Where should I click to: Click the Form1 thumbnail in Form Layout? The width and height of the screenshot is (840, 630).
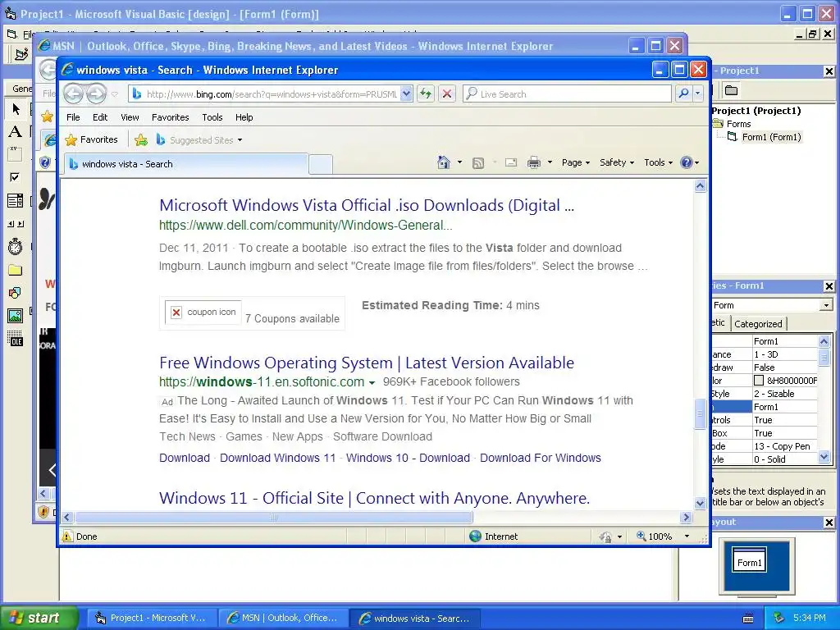coord(749,559)
